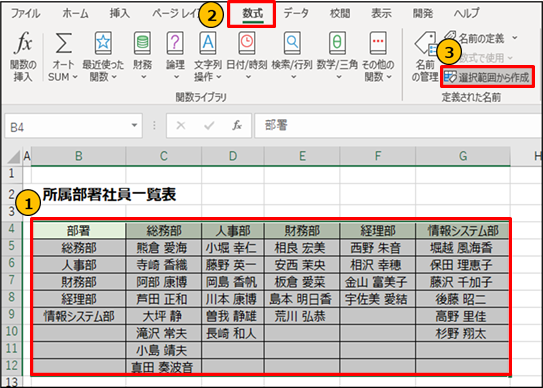Switch to the 表示 tab

click(x=381, y=14)
